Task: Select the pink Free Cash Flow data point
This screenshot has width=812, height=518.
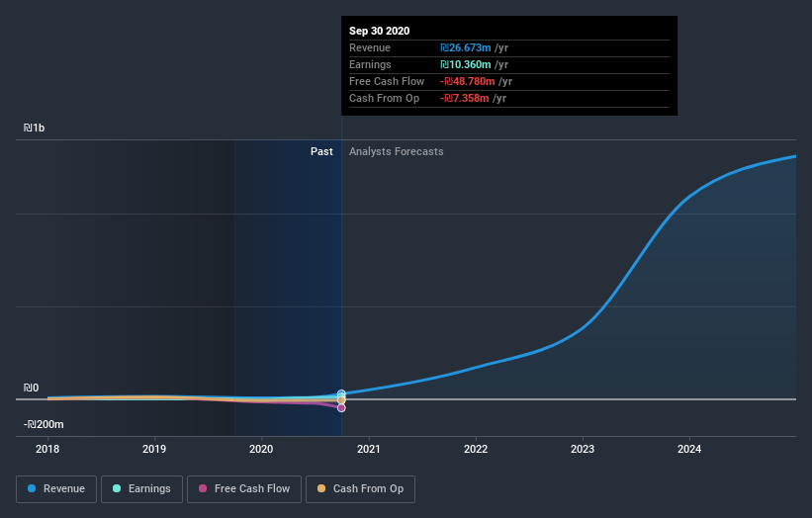Action: 341,407
